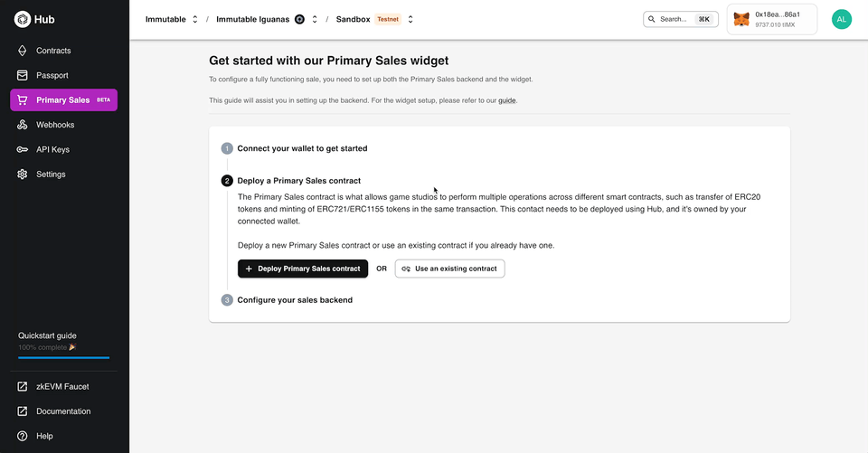This screenshot has height=453, width=868.
Task: Select the Primary Sales cart icon
Action: pyautogui.click(x=23, y=99)
